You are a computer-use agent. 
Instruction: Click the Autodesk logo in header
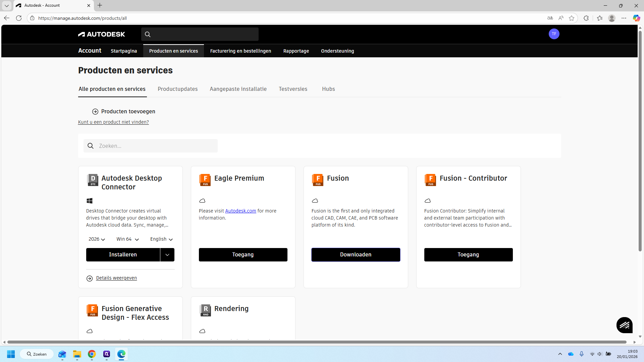(101, 34)
